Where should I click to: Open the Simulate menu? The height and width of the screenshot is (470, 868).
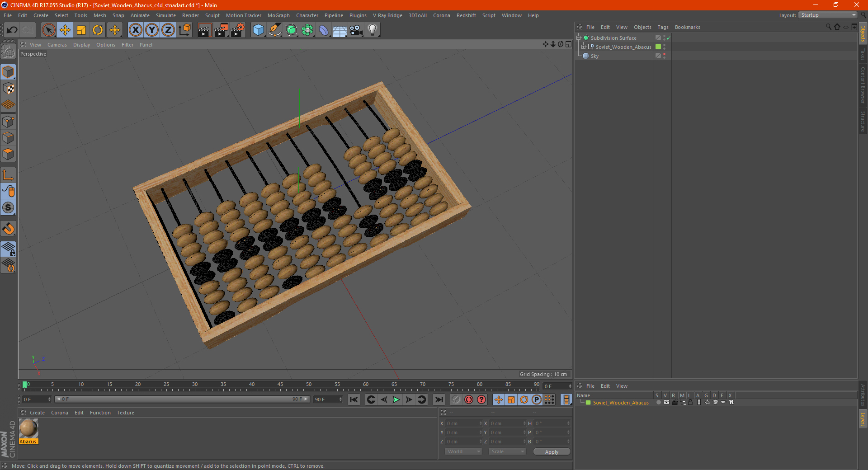click(x=166, y=15)
